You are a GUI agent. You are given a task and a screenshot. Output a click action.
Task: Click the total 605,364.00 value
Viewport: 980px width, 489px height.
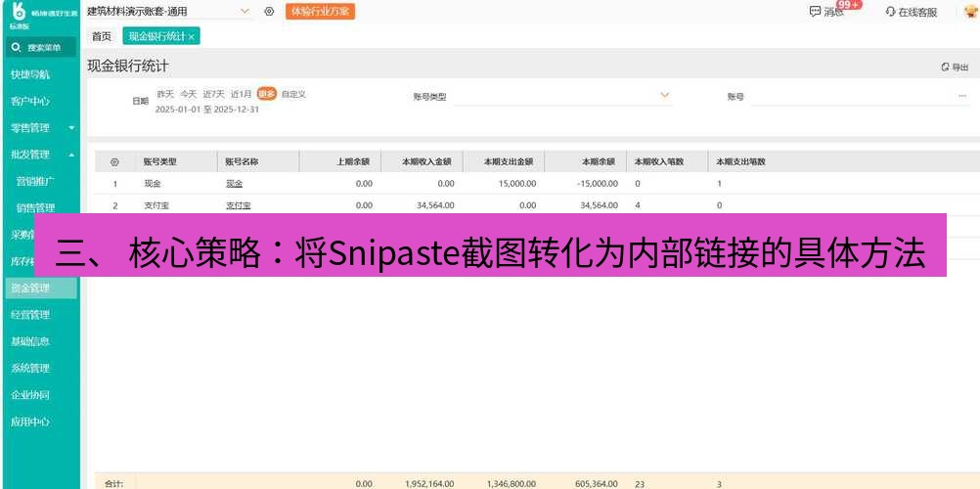[x=597, y=484]
